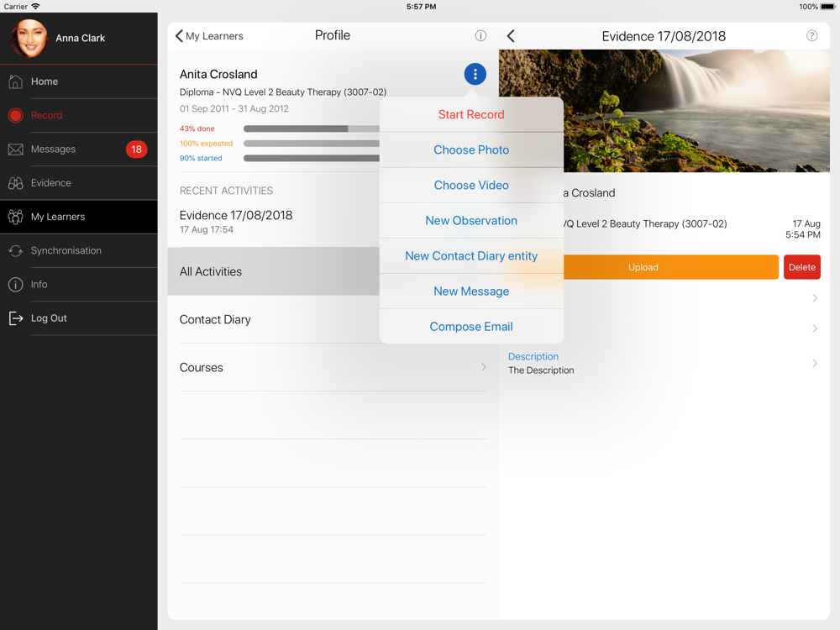Choose Start Record from popup menu
This screenshot has width=840, height=630.
pyautogui.click(x=471, y=114)
